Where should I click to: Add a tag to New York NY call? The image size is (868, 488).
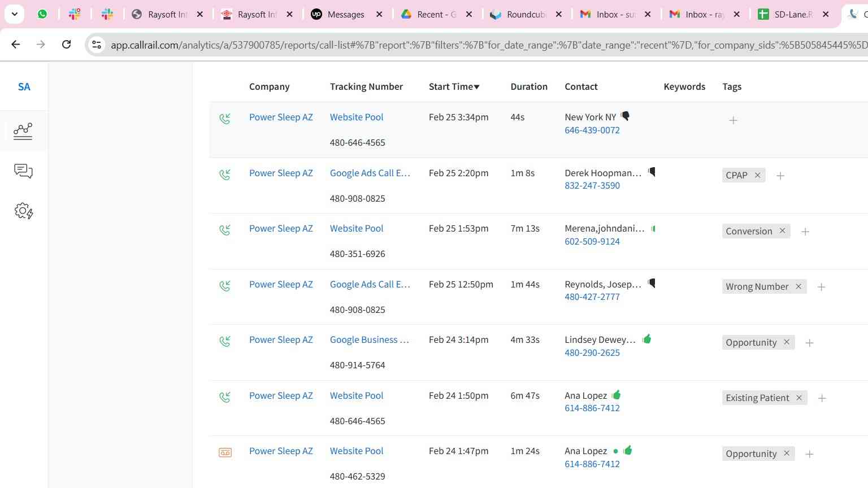733,120
